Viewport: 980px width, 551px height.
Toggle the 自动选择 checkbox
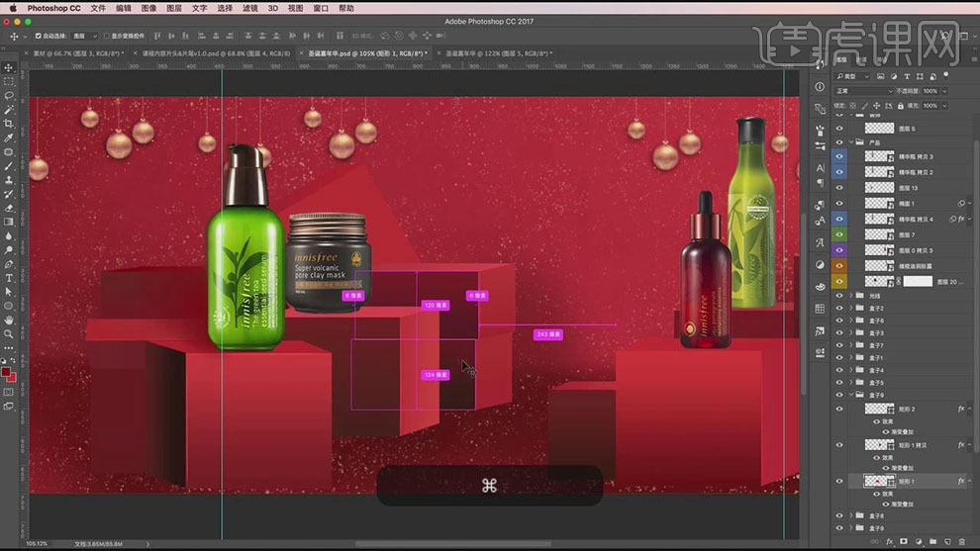point(39,37)
